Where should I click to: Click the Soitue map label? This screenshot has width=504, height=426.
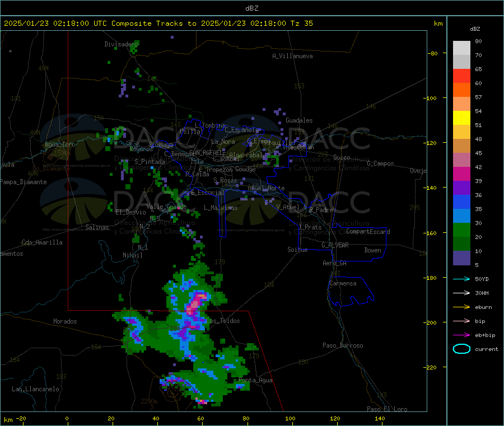tap(297, 250)
